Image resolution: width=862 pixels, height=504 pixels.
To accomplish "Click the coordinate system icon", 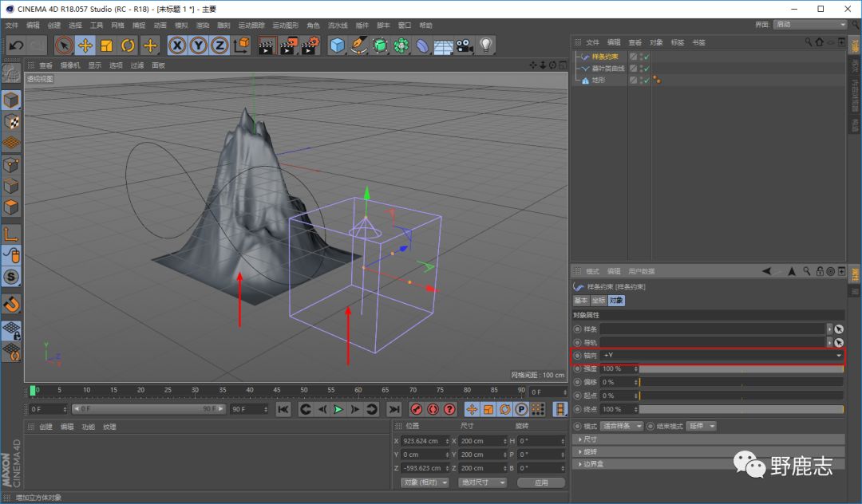I will [x=241, y=45].
